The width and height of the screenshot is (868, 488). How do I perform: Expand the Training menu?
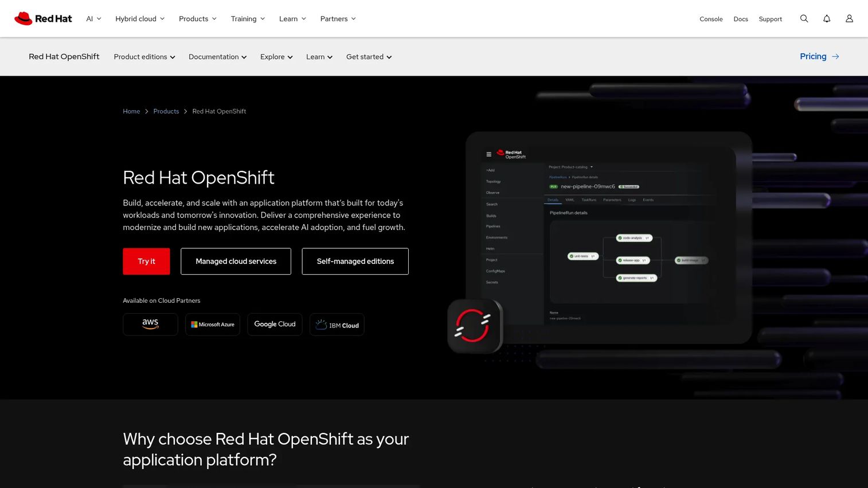248,19
